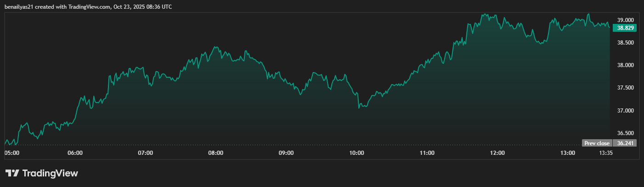Click the Prev close label
The height and width of the screenshot is (187, 644).
click(x=597, y=143)
